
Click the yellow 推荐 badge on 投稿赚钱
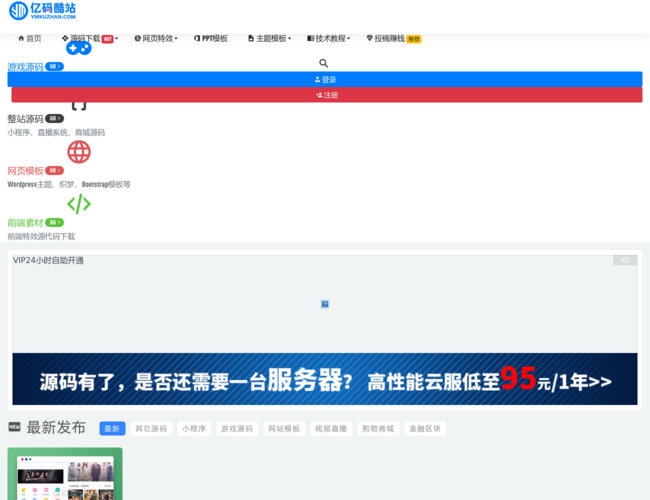click(414, 39)
